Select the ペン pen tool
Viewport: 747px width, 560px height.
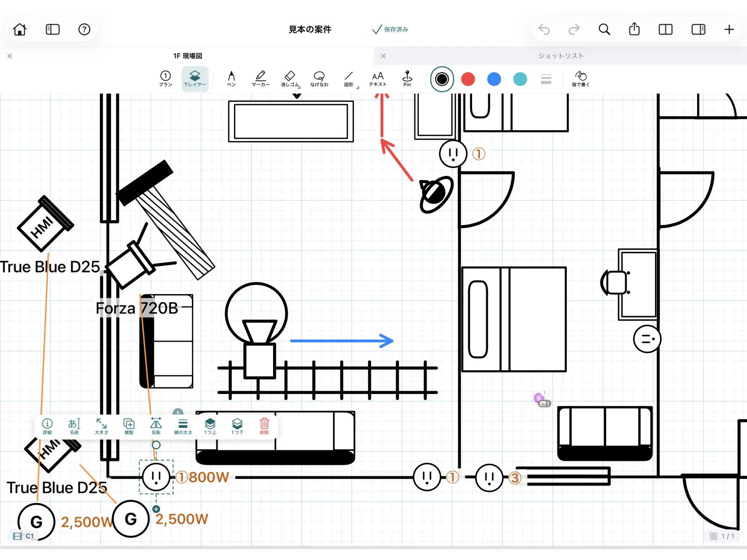[x=231, y=79]
